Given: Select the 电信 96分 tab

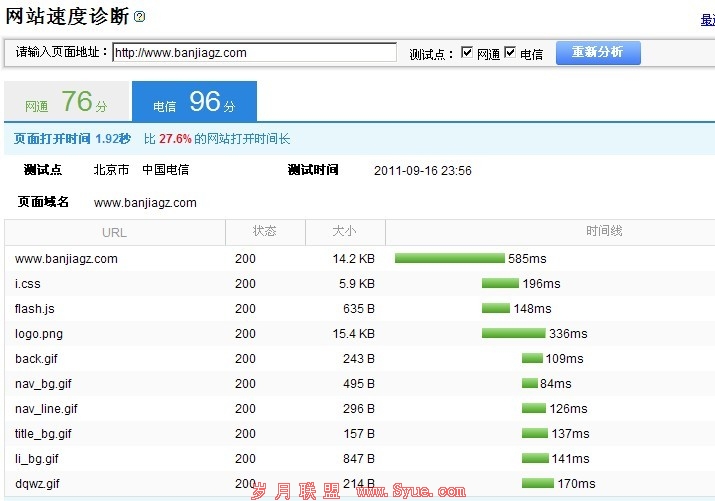Looking at the screenshot, I should [194, 102].
